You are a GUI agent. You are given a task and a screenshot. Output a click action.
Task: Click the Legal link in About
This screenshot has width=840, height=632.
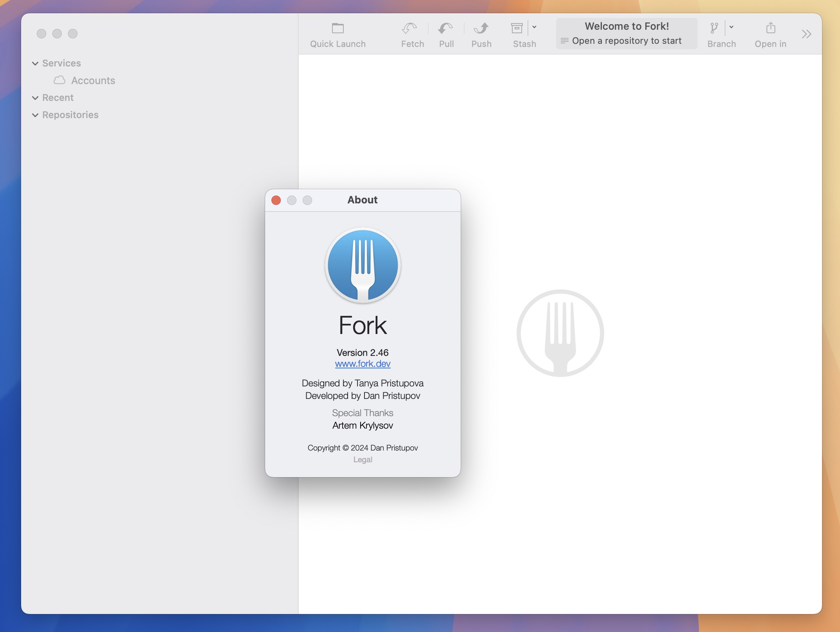point(362,460)
